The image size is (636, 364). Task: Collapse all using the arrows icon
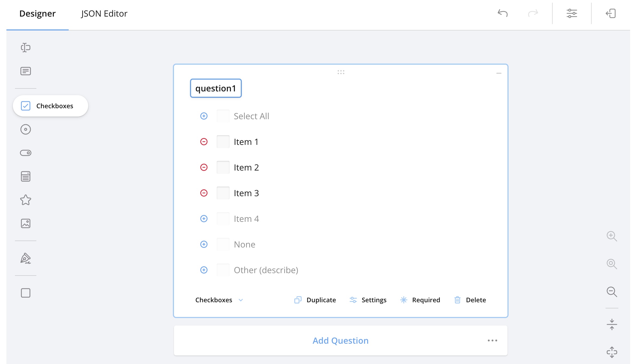pyautogui.click(x=612, y=324)
